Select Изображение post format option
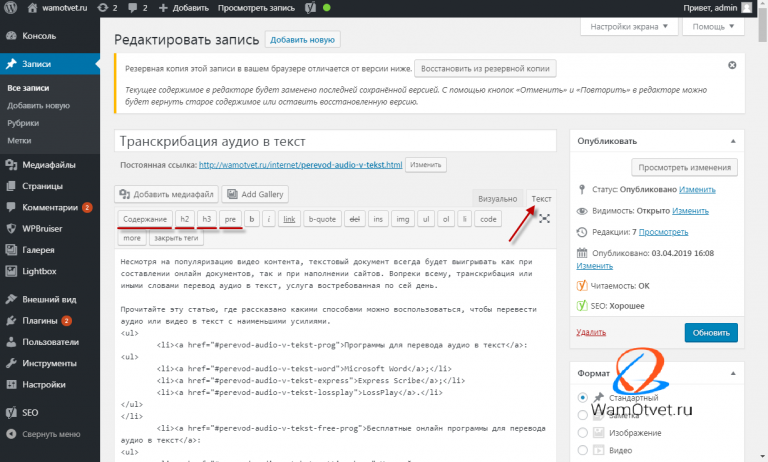 tap(582, 432)
